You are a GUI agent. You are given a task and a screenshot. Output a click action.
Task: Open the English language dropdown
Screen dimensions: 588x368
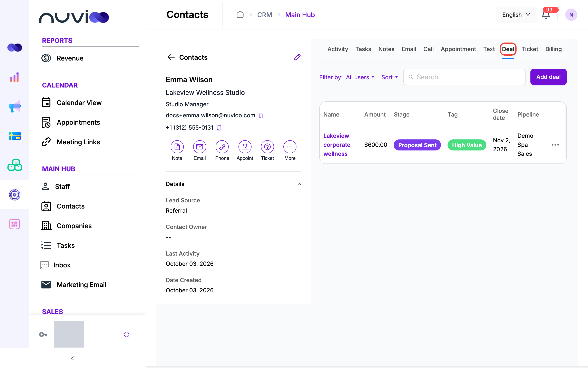516,15
